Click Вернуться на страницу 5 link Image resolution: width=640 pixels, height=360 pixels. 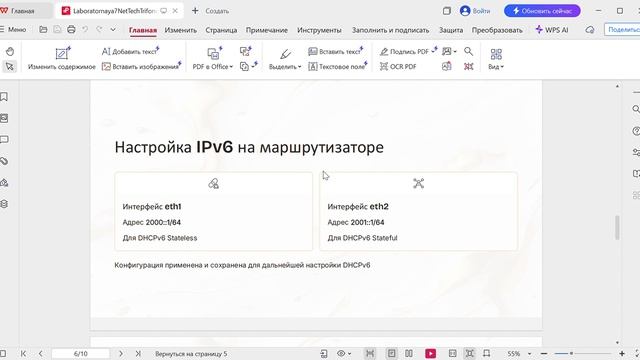(x=191, y=354)
